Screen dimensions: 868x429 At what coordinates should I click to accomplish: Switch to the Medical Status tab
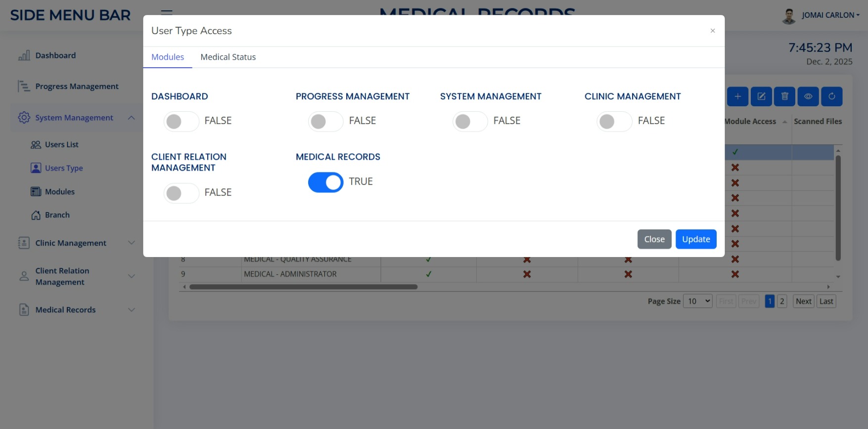(228, 57)
